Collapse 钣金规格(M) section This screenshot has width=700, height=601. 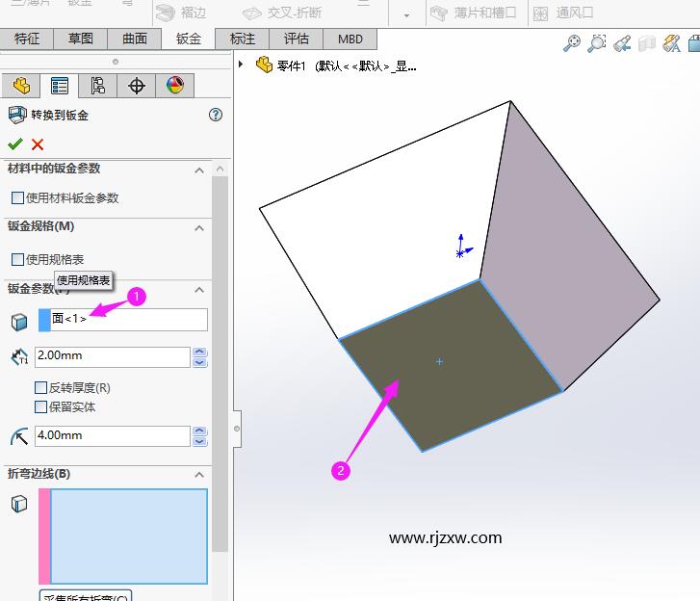click(199, 228)
